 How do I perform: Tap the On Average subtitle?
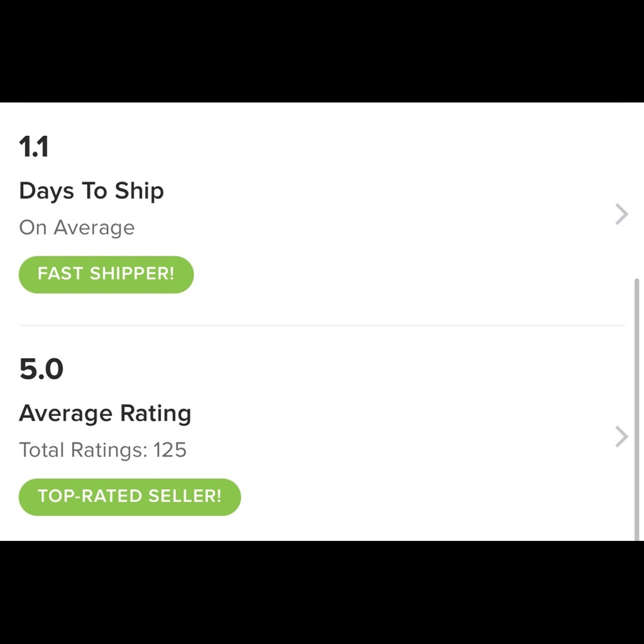[x=77, y=228]
